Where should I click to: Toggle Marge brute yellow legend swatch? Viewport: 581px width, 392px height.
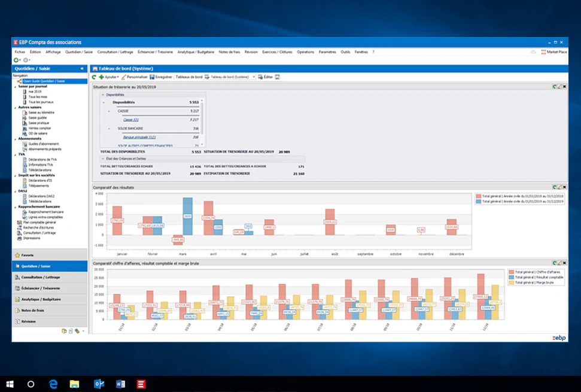pos(512,282)
